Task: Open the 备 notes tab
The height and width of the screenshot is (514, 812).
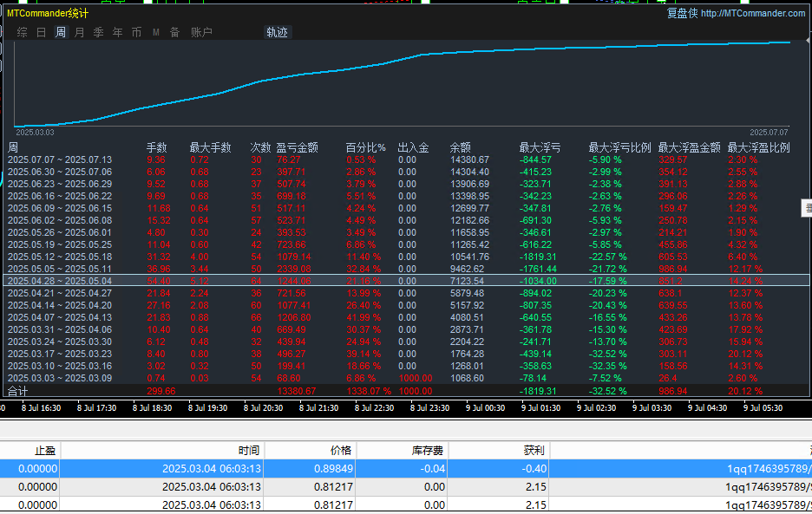Action: point(174,32)
